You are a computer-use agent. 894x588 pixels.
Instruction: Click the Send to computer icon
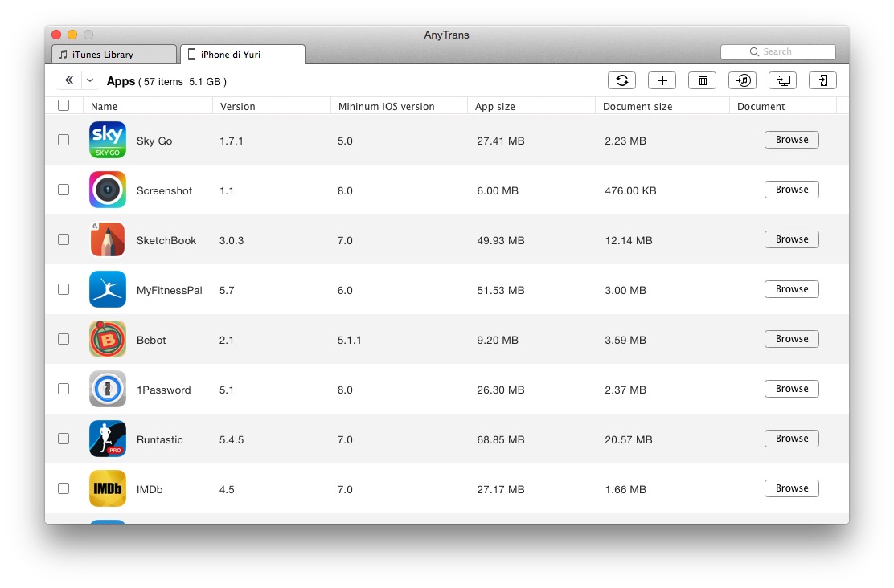point(783,80)
